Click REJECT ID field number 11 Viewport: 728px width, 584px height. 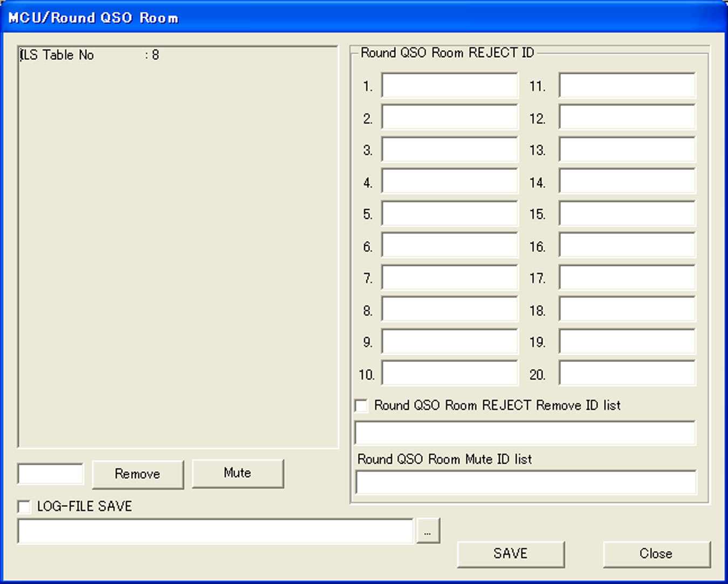[x=627, y=86]
